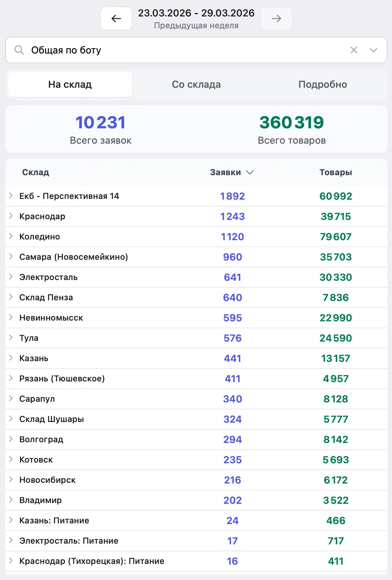This screenshot has width=392, height=580.
Task: Sort by the Заявки column header
Action: coord(231,172)
